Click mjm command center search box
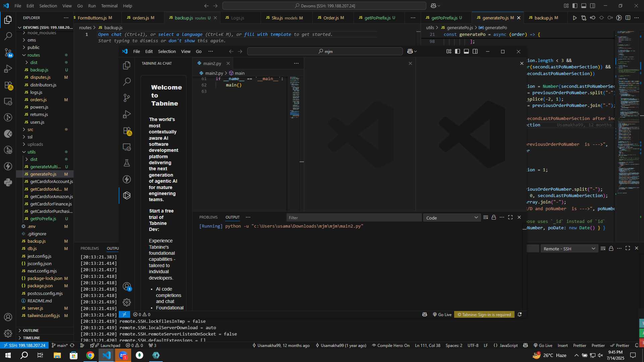Viewport: 644px width, 362px height. [x=325, y=51]
